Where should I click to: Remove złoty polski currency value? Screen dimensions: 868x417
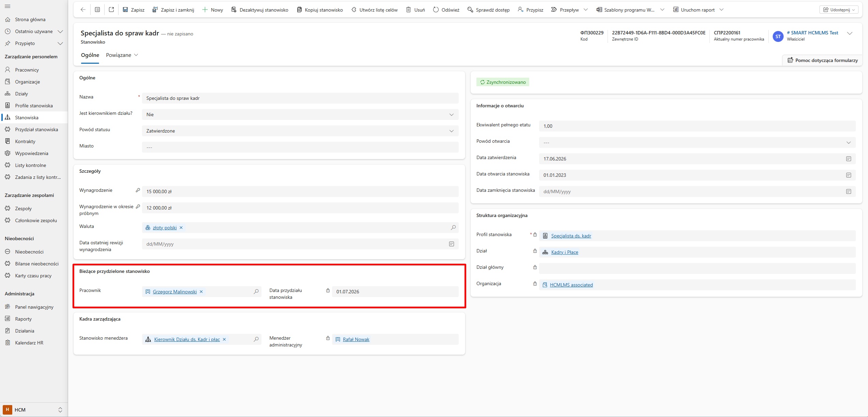(181, 228)
